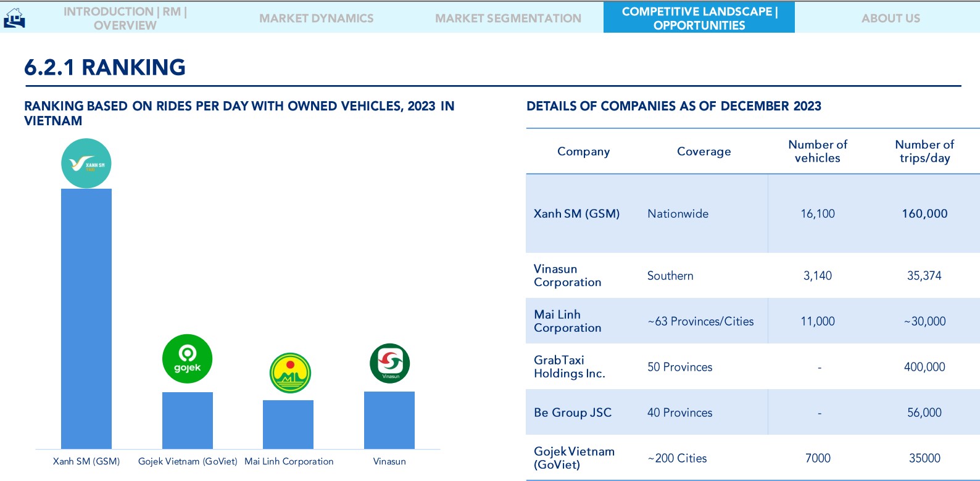
Task: Click the '7000' vehicles cell
Action: tap(818, 458)
